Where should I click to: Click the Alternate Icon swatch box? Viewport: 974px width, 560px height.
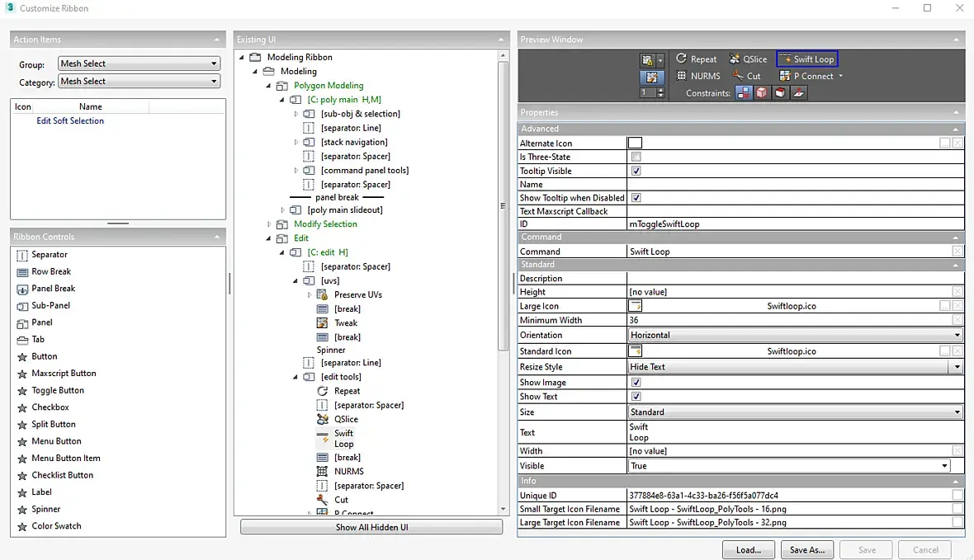635,143
